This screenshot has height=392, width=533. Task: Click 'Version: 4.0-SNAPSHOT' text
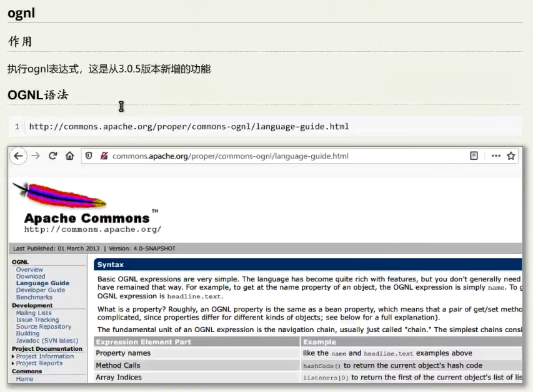click(142, 248)
